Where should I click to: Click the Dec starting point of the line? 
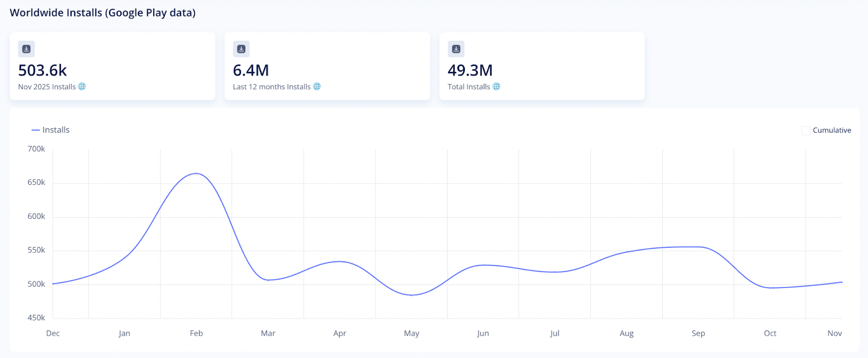coord(53,284)
